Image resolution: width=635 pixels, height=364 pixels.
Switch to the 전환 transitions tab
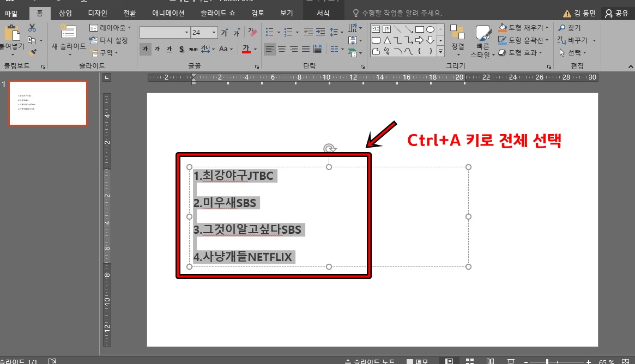click(130, 14)
